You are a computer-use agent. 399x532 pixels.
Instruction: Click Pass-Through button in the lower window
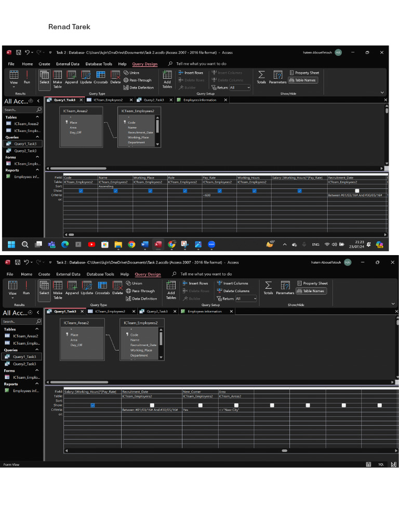[140, 291]
